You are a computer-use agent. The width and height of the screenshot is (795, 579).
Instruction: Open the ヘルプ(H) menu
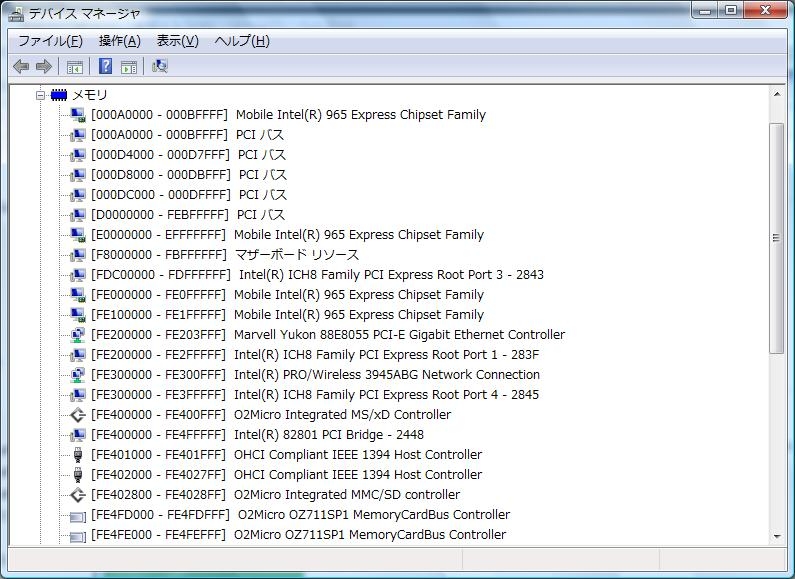pyautogui.click(x=242, y=41)
